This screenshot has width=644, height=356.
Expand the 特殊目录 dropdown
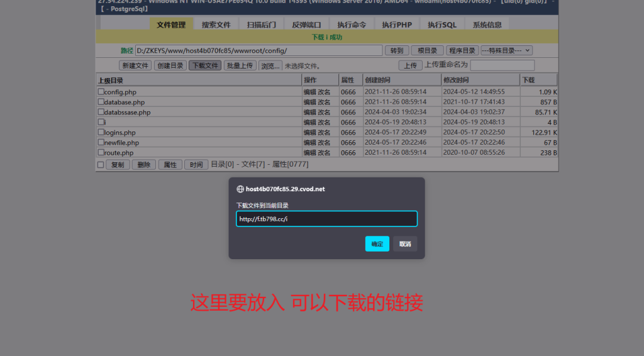coord(506,50)
